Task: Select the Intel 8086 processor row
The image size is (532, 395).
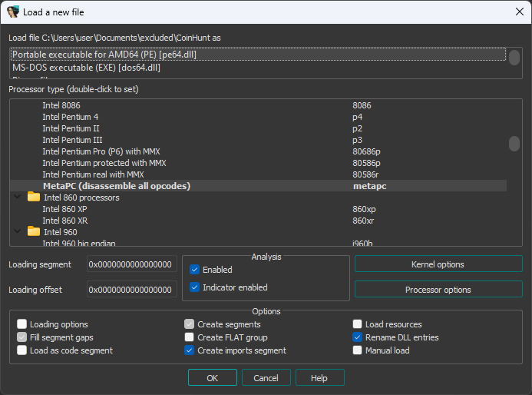Action: click(x=258, y=105)
